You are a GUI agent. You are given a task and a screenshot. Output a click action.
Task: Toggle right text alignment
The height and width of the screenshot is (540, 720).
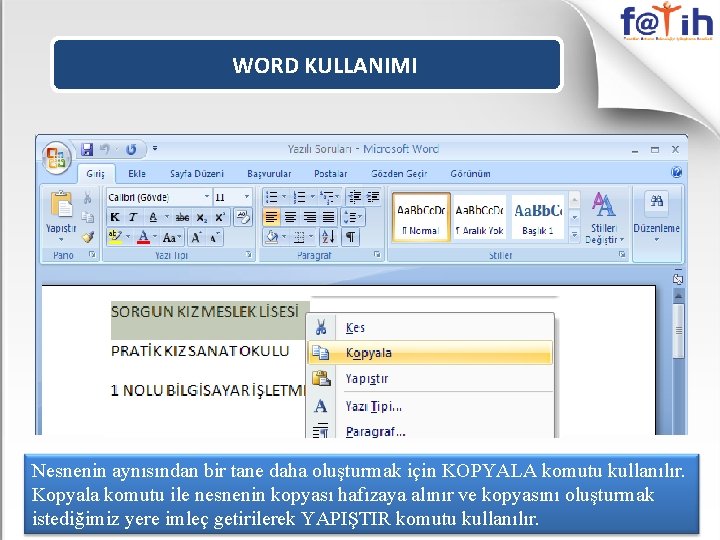[309, 217]
